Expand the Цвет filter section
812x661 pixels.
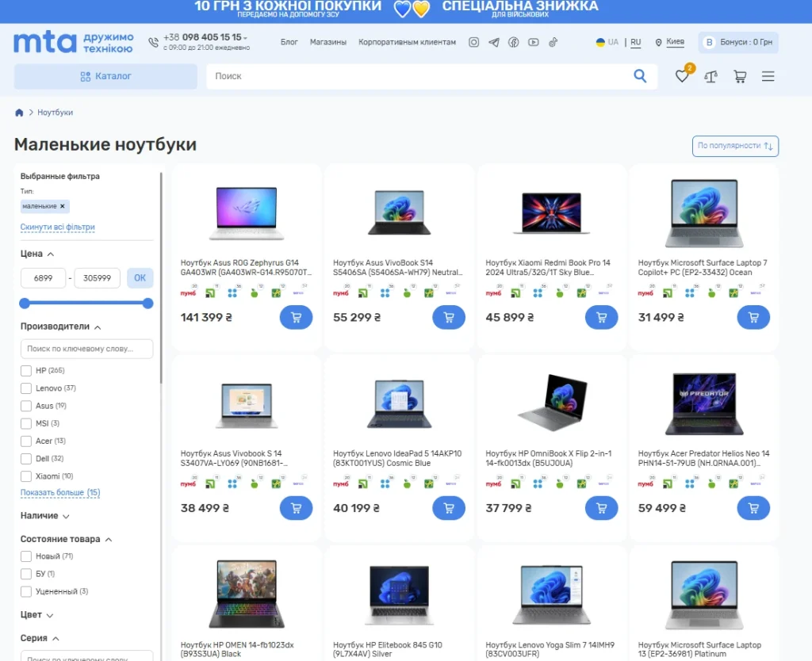[x=50, y=616]
